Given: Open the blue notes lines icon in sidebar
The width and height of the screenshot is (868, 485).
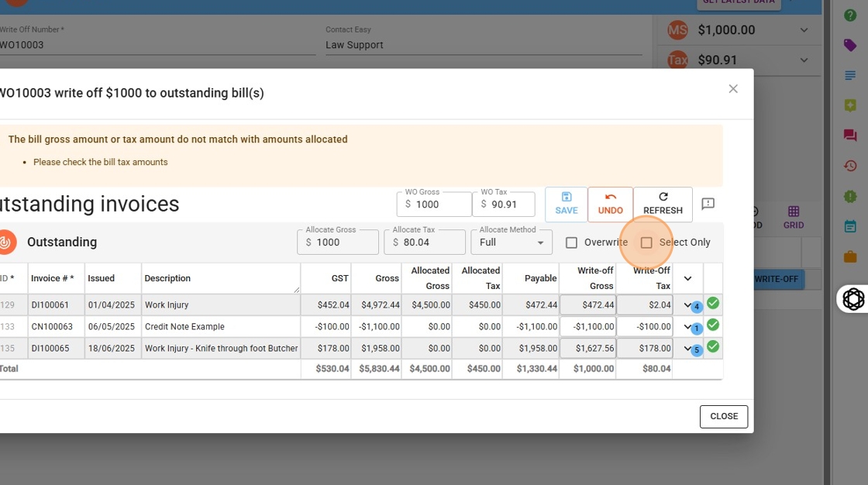Looking at the screenshot, I should click(x=850, y=75).
